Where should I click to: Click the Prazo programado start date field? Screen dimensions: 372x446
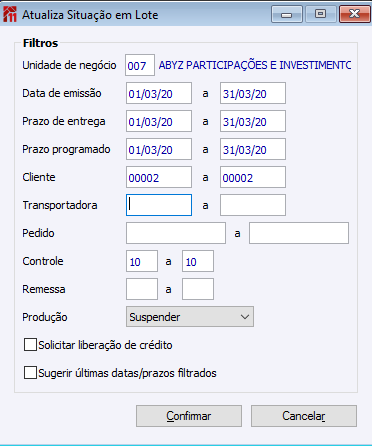point(159,149)
